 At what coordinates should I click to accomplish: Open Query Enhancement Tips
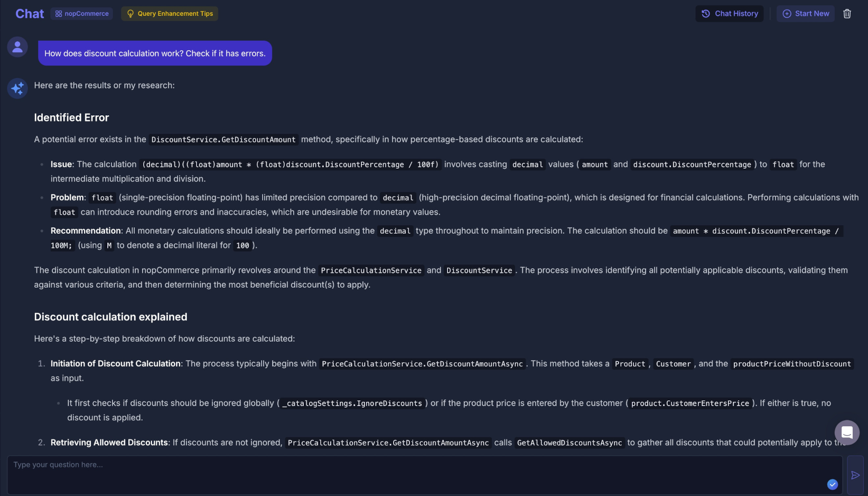(x=170, y=14)
